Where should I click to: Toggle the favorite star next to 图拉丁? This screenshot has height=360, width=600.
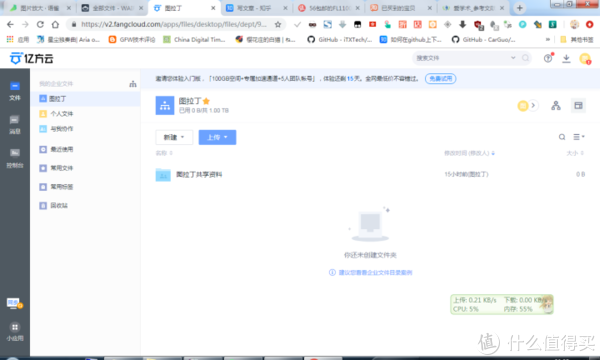pyautogui.click(x=206, y=101)
